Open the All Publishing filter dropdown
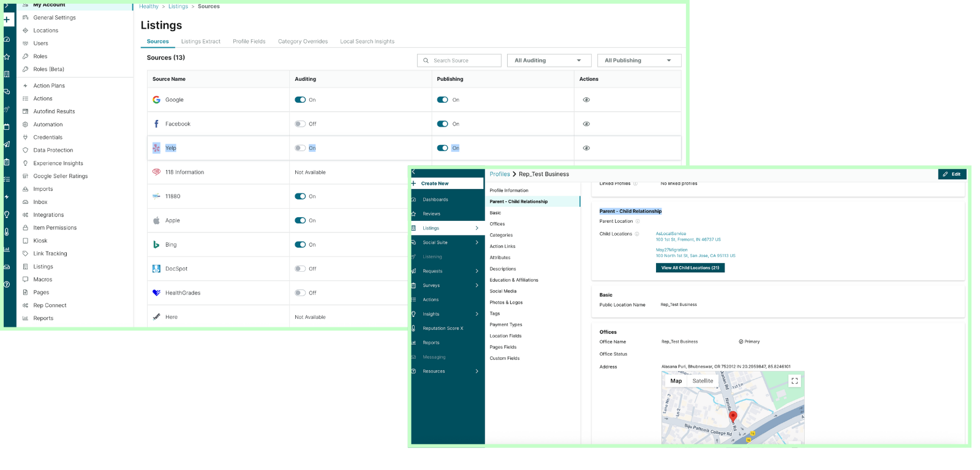Image resolution: width=980 pixels, height=470 pixels. [638, 61]
